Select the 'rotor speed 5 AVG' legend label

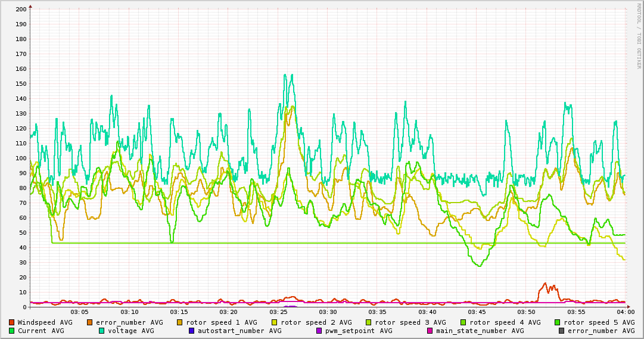(599, 322)
